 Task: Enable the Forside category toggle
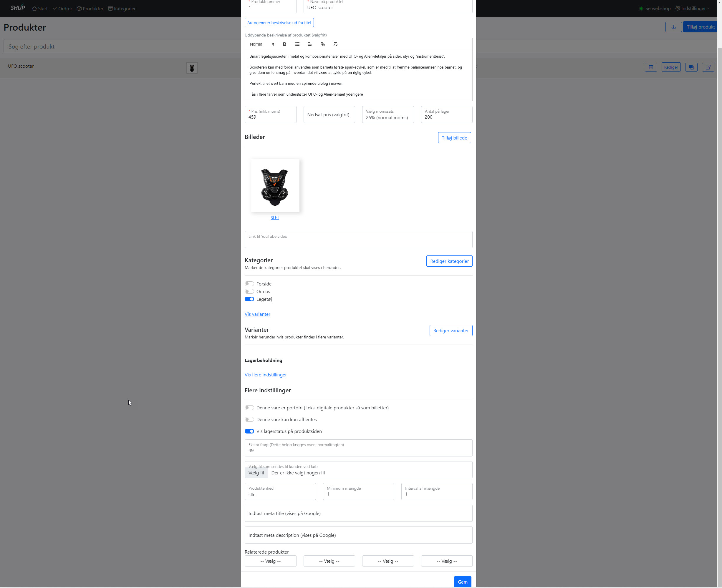click(x=249, y=284)
